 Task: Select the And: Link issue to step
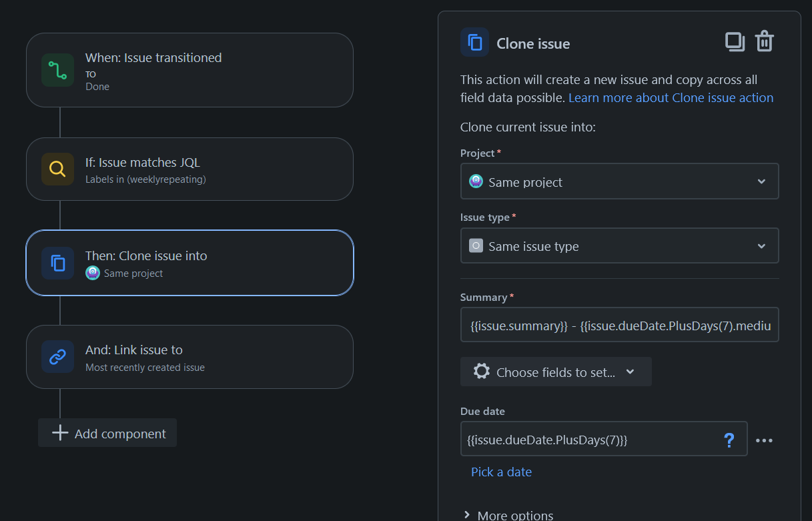coord(189,357)
